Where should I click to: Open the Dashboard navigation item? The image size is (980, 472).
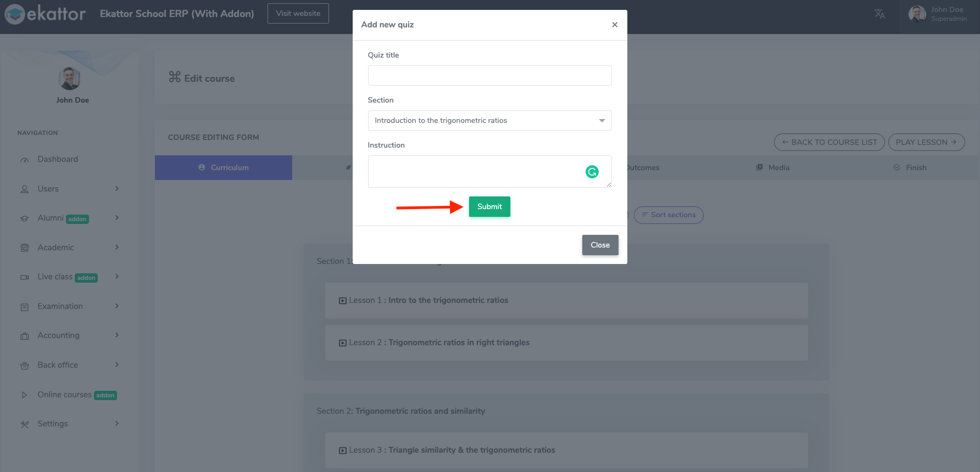(58, 159)
